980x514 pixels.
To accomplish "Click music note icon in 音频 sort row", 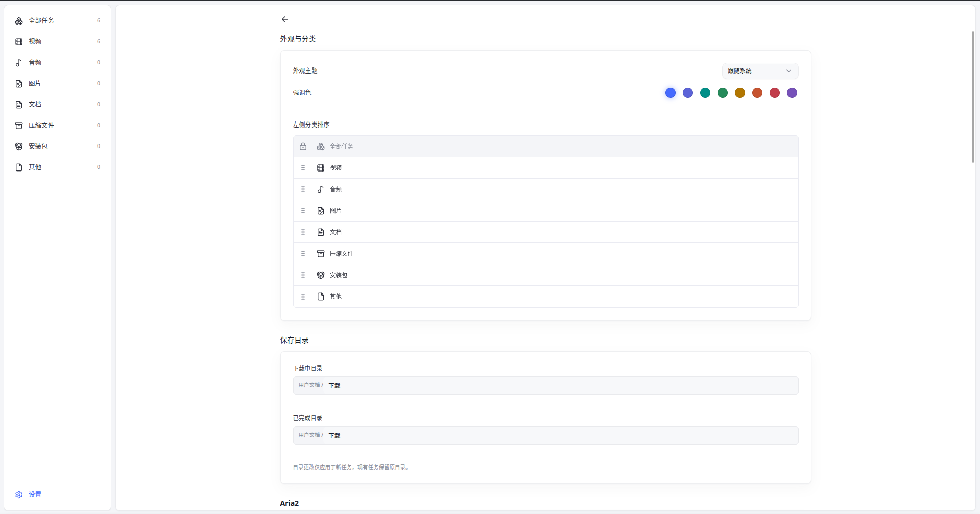I will pyautogui.click(x=321, y=189).
